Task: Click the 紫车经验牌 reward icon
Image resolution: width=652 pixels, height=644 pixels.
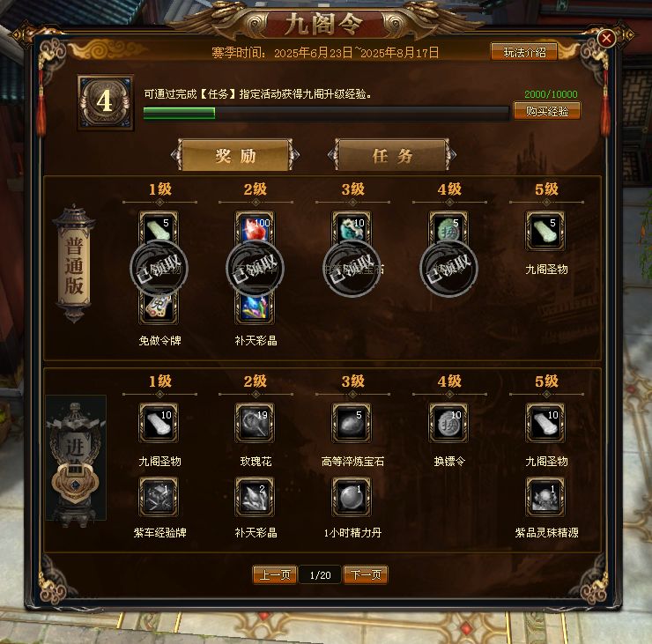Action: [159, 497]
